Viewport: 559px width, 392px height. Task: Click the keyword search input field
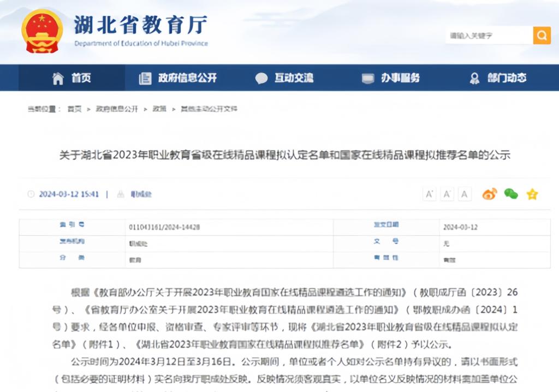489,35
